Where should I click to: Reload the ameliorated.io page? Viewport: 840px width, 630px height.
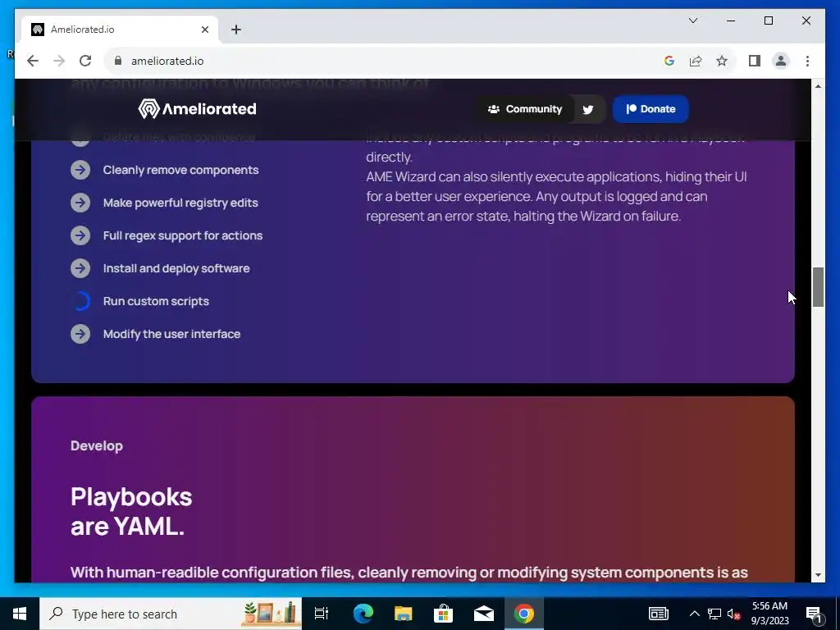85,61
